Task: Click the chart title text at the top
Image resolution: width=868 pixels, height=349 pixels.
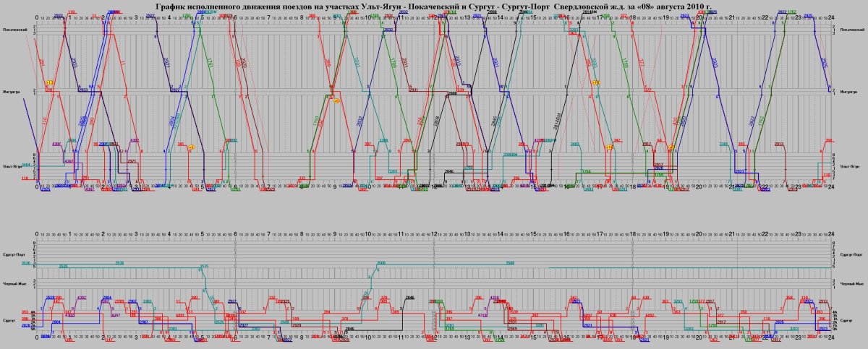Action: (433, 6)
